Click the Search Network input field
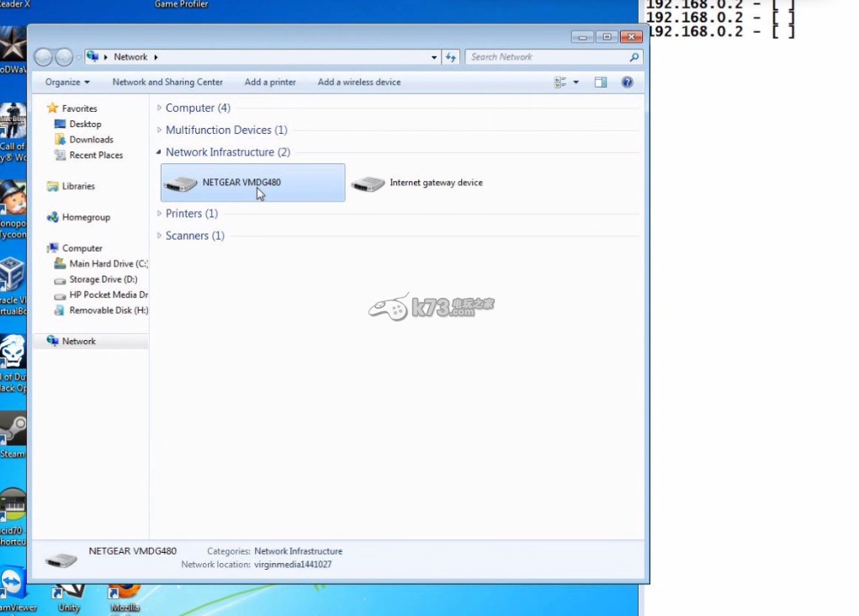The image size is (859, 616). [x=547, y=57]
